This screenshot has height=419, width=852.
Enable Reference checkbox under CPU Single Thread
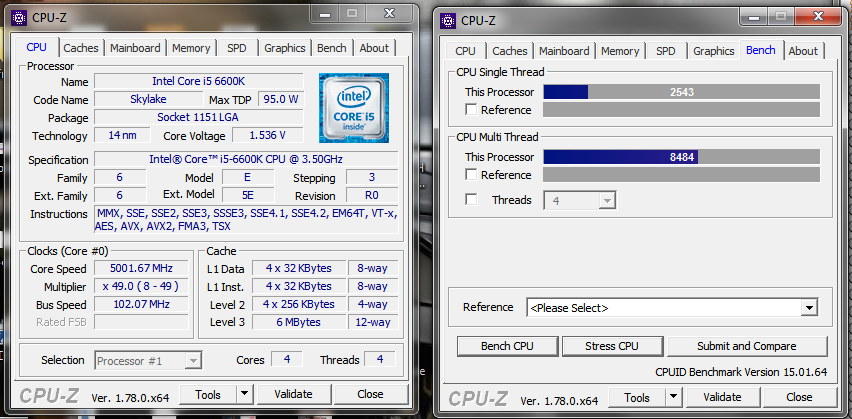(471, 109)
